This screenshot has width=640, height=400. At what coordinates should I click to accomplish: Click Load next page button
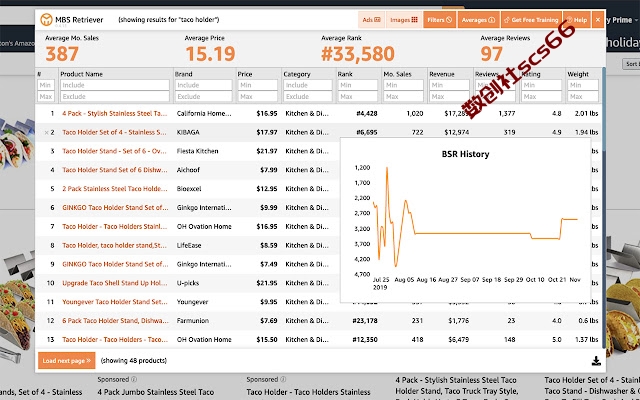[x=67, y=360]
